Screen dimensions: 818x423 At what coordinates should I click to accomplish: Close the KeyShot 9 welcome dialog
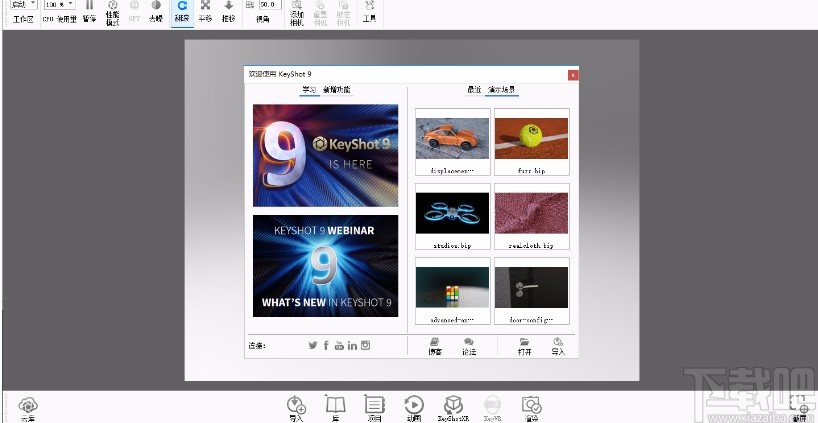(x=573, y=75)
